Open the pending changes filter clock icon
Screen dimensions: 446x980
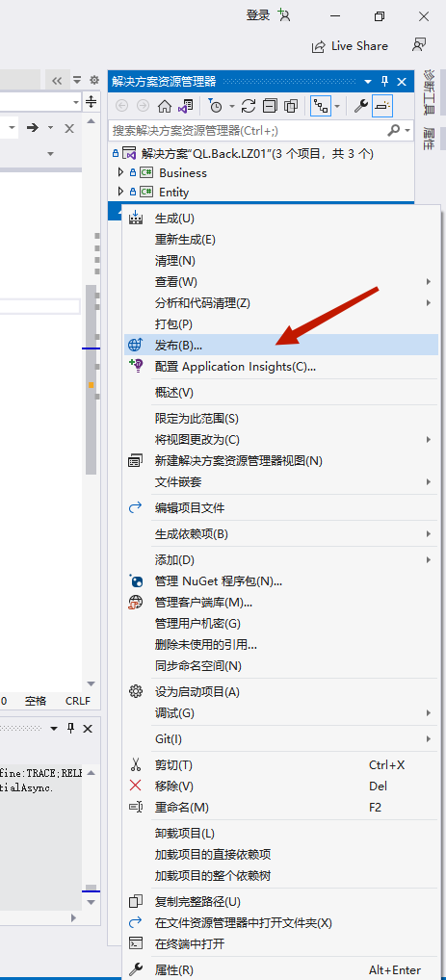(x=215, y=106)
